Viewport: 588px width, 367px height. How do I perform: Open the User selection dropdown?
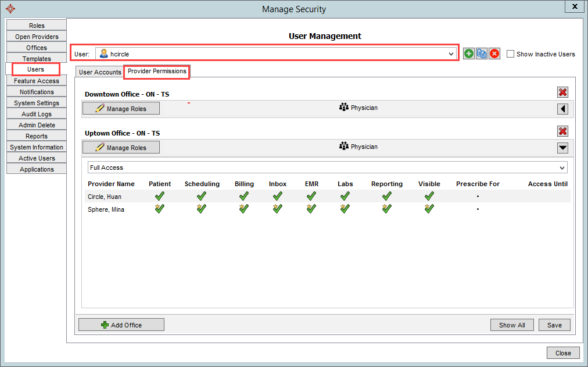(x=453, y=53)
